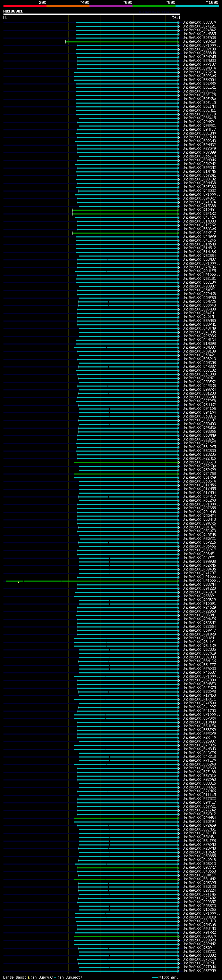Select label UniRef100_P41797
The height and width of the screenshot is (980, 222).
(199, 573)
